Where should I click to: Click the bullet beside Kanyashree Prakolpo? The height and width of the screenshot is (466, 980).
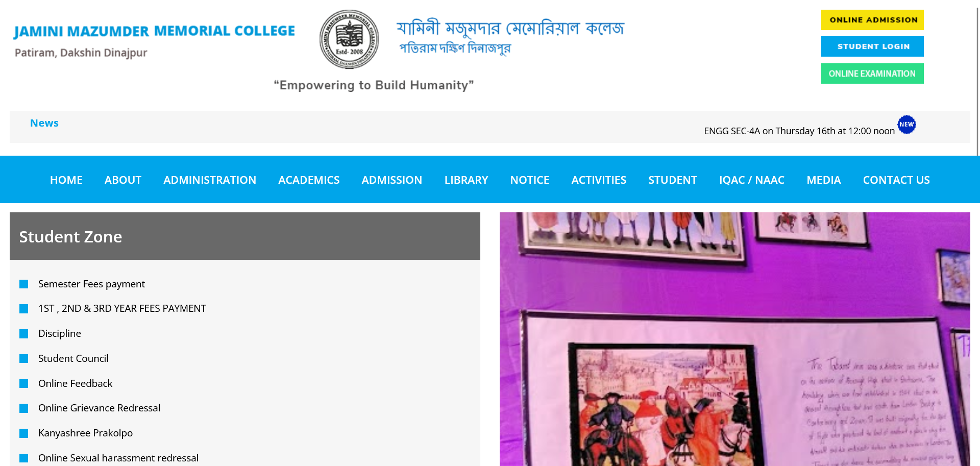[x=23, y=433]
